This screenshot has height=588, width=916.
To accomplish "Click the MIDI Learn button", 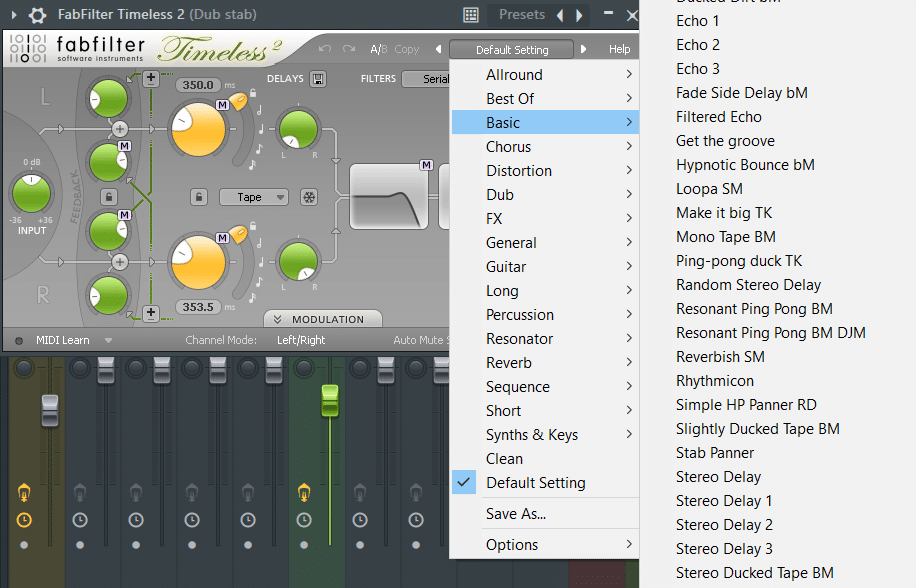I will point(63,340).
